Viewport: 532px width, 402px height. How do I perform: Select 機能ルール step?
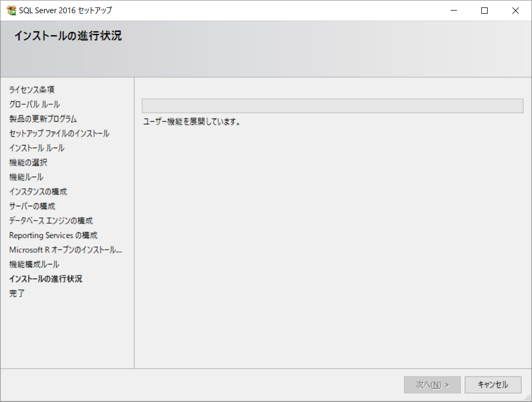tap(26, 177)
